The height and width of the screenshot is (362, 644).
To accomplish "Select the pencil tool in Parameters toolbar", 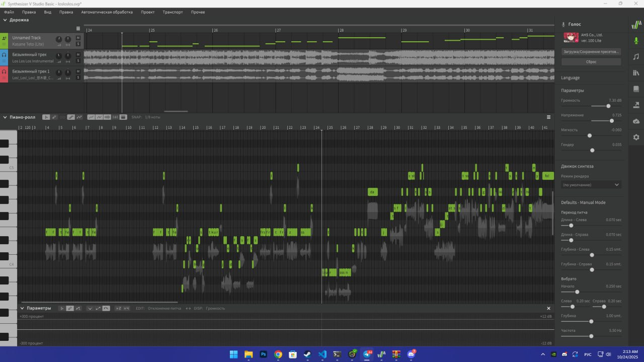I will 70,308.
